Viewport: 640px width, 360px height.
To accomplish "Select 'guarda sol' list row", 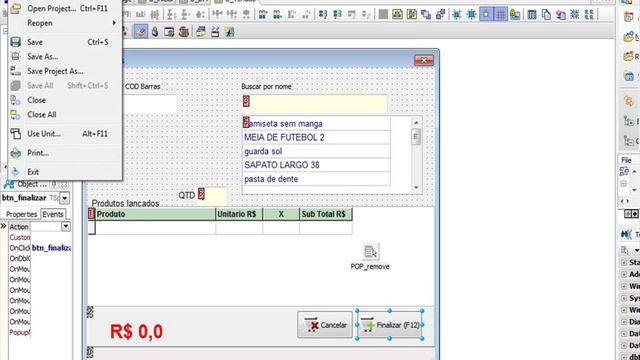I will click(x=316, y=151).
